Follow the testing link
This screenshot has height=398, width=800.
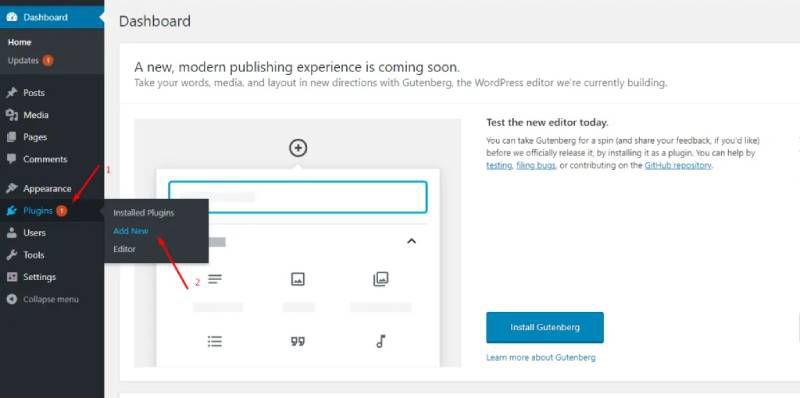click(499, 166)
